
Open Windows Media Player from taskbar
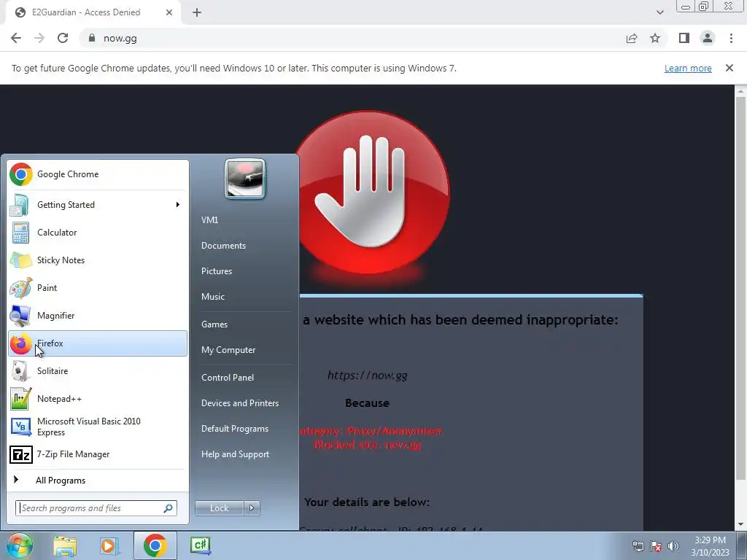click(109, 545)
